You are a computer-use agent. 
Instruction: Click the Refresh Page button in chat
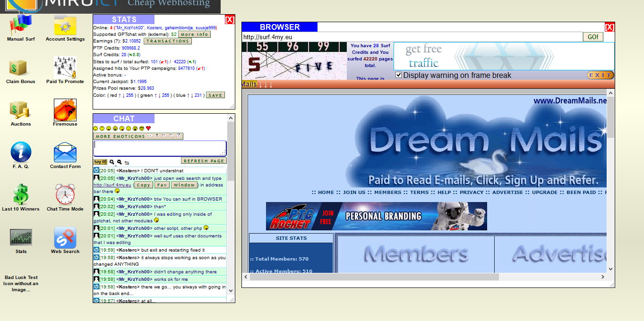pos(204,161)
